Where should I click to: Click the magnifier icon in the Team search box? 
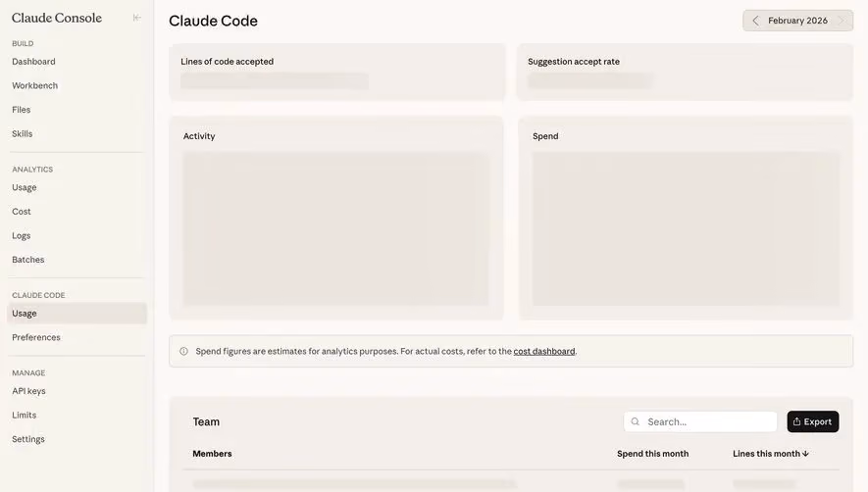[635, 421]
